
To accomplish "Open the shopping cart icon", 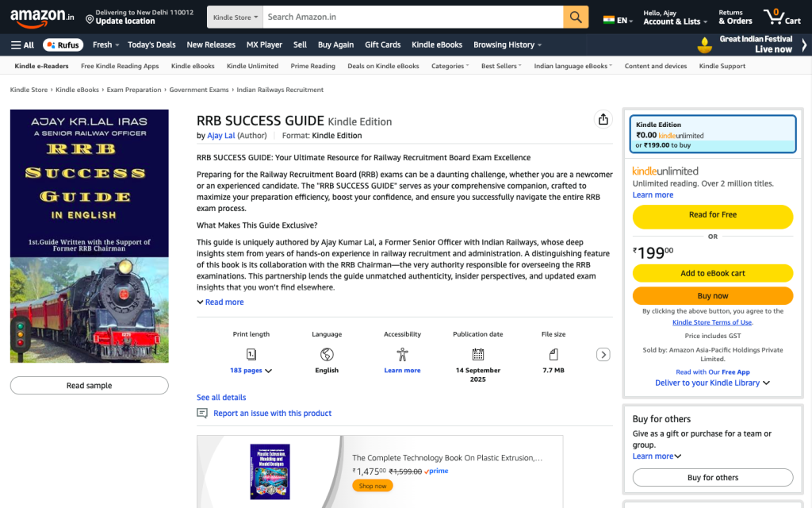I will tap(781, 17).
